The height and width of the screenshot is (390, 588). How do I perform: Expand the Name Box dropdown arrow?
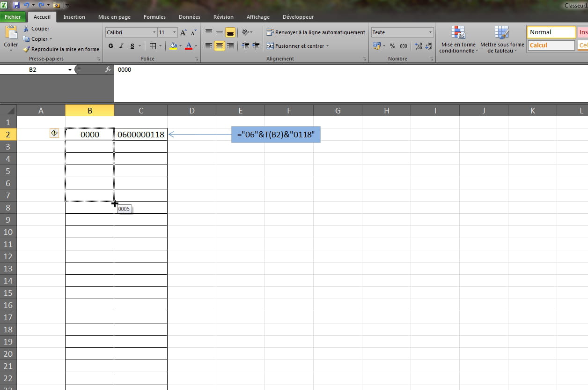tap(70, 70)
